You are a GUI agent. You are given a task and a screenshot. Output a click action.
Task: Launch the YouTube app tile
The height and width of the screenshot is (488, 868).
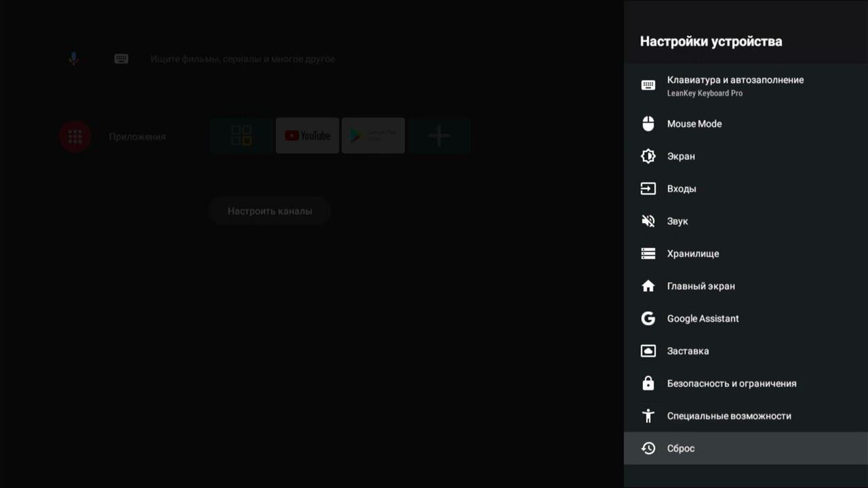click(307, 136)
